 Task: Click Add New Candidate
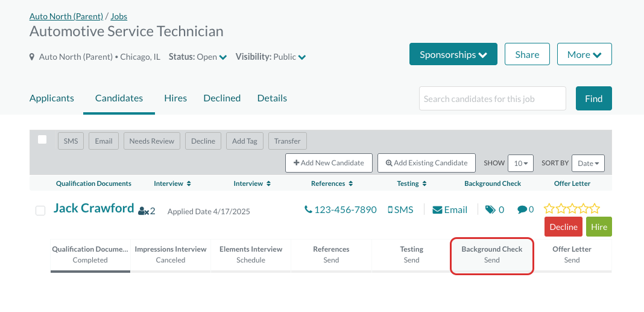coord(329,163)
